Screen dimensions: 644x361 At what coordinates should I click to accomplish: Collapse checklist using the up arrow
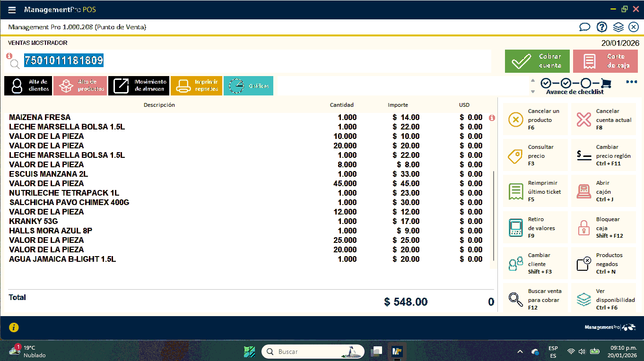(533, 80)
